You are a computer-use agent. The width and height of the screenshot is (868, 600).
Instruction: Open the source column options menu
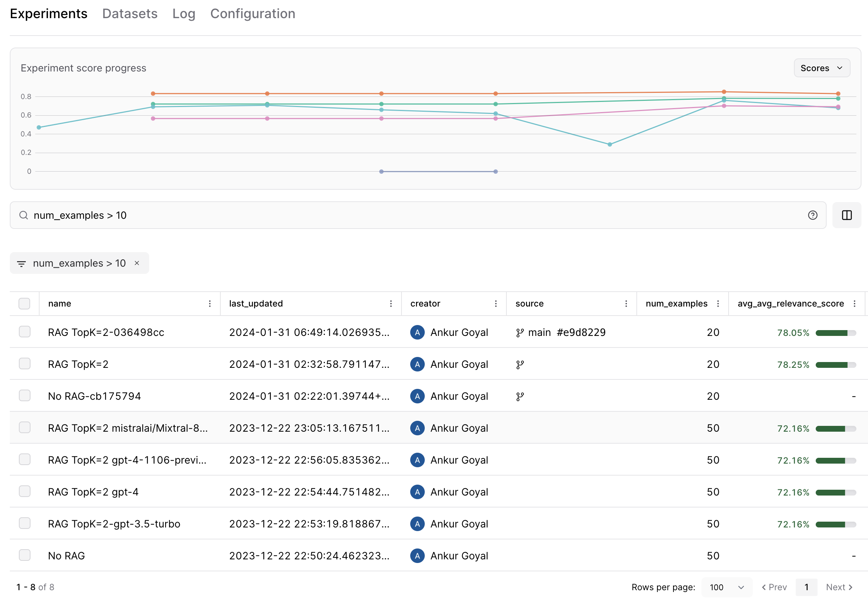pyautogui.click(x=626, y=303)
